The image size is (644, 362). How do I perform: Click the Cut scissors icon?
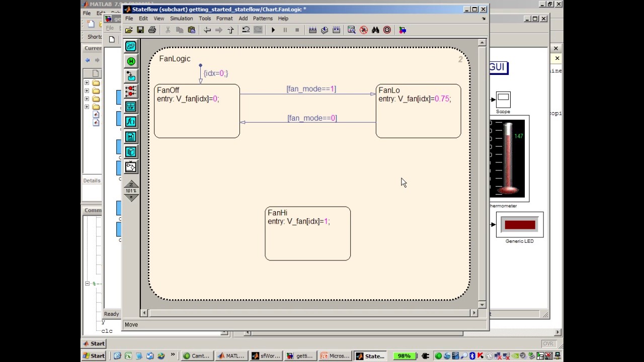point(168,30)
